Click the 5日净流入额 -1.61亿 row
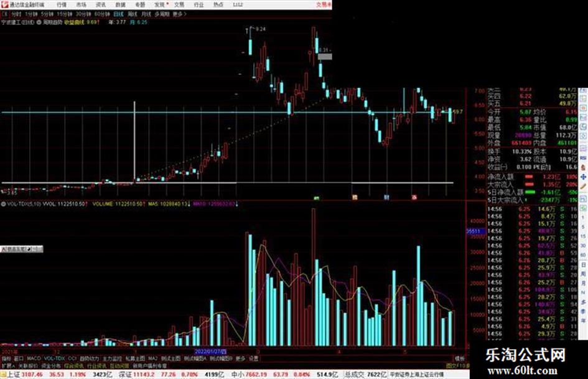This screenshot has height=379, width=588. (x=533, y=192)
